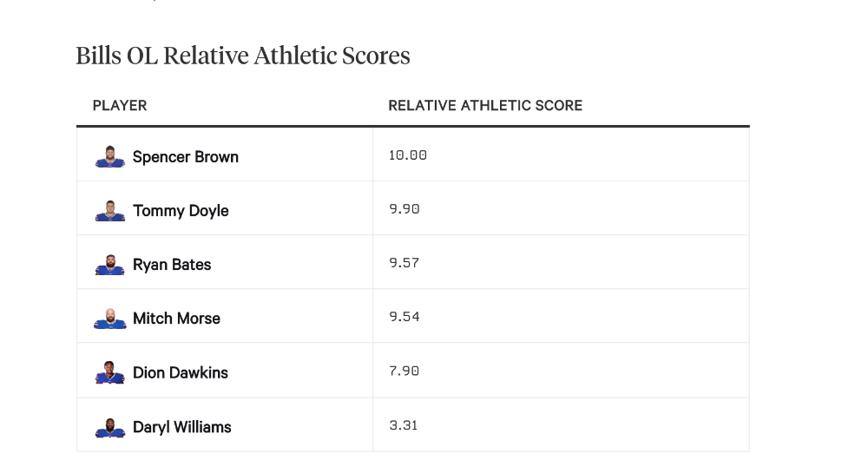Click the 9.90 score cell

click(x=561, y=208)
